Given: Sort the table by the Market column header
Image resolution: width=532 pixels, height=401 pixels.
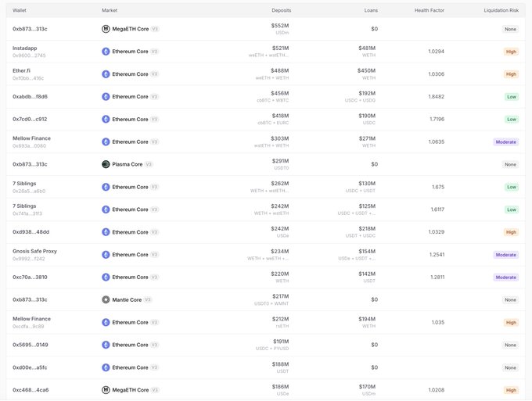Looking at the screenshot, I should tap(110, 10).
